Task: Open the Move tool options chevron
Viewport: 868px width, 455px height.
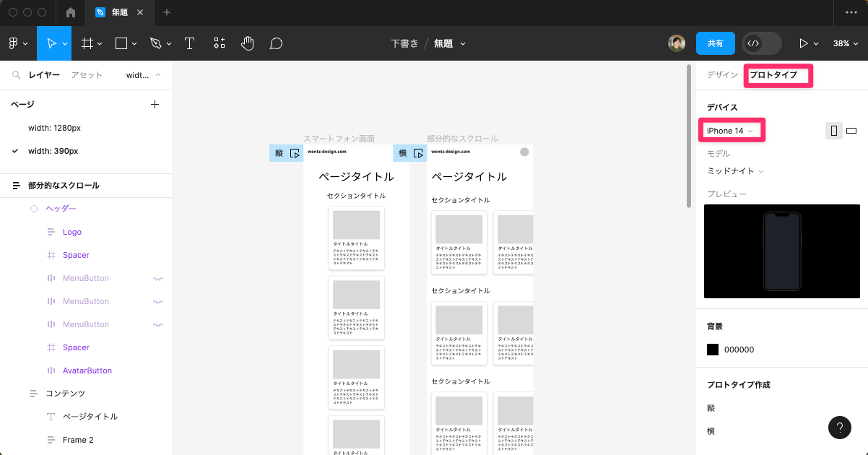Action: point(65,44)
